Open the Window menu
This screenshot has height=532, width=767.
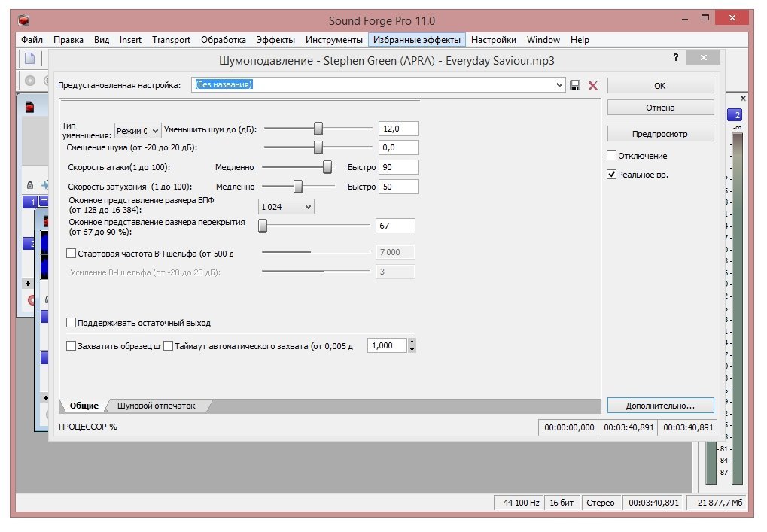coord(543,40)
